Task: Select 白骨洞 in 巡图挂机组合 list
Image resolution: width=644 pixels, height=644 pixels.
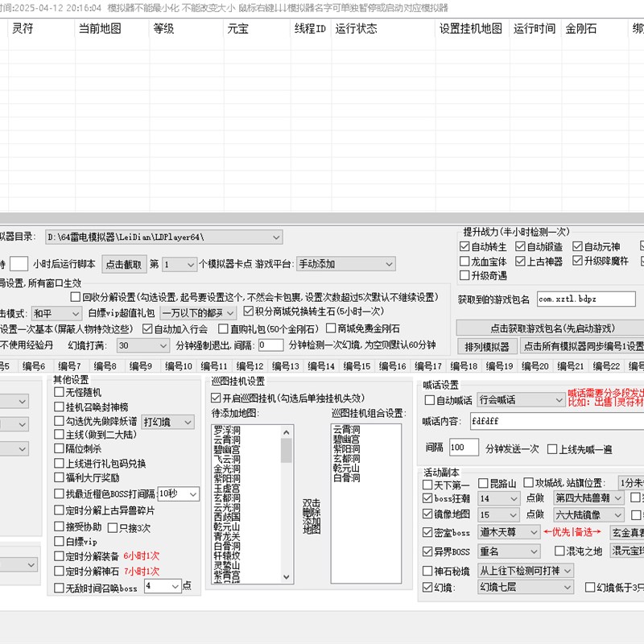Action: point(347,478)
